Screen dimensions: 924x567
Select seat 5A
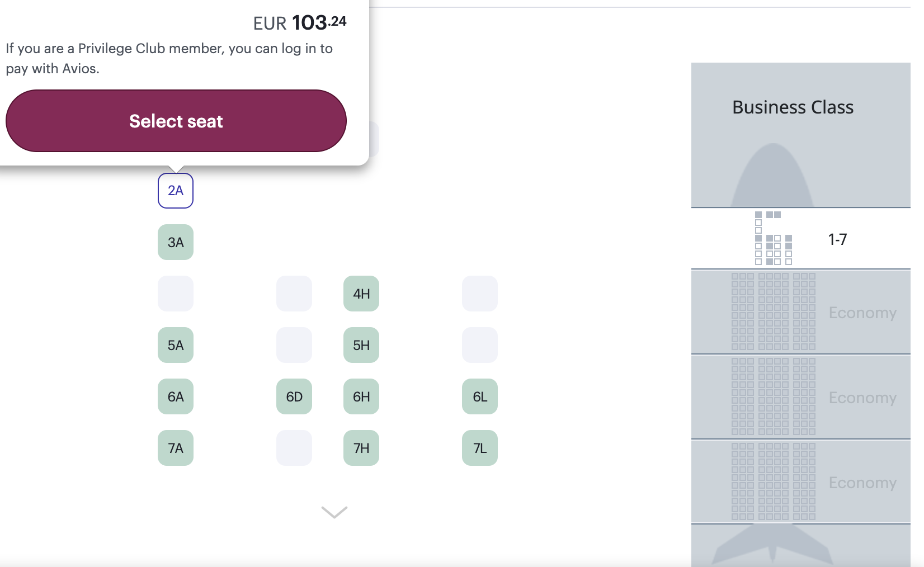point(176,345)
